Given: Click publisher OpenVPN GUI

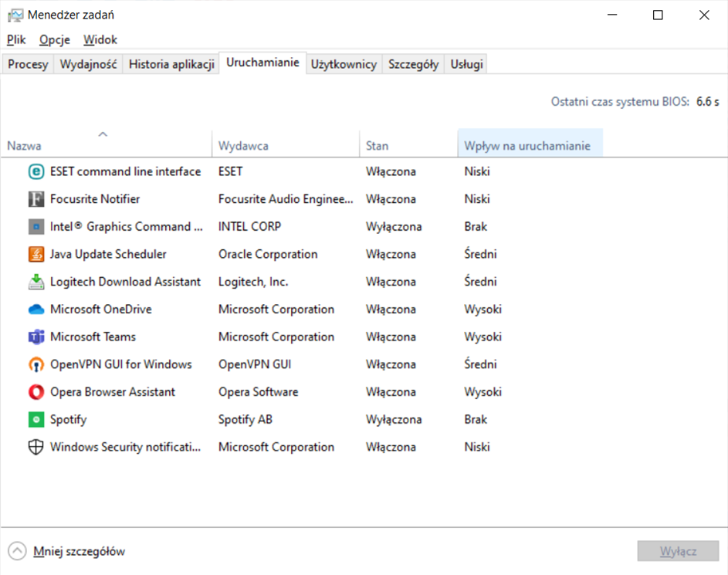Looking at the screenshot, I should coord(255,364).
